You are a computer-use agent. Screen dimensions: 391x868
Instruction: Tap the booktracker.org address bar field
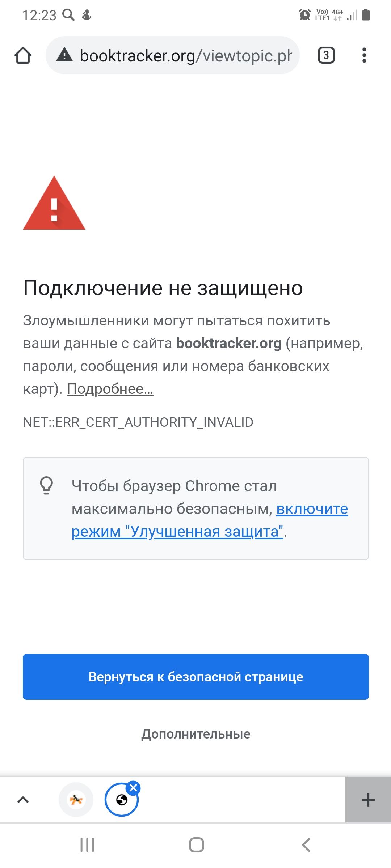click(x=185, y=55)
